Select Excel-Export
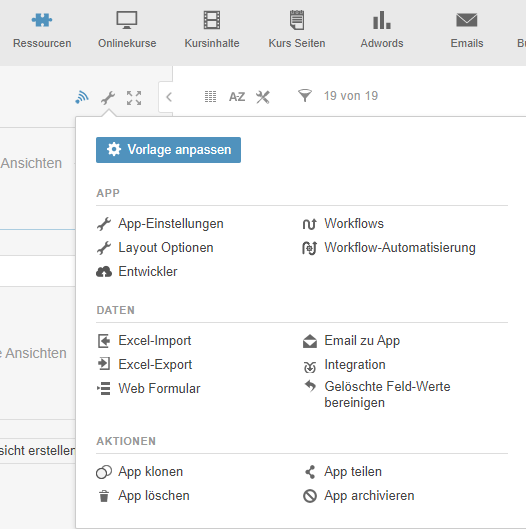526x529 pixels. [x=144, y=365]
